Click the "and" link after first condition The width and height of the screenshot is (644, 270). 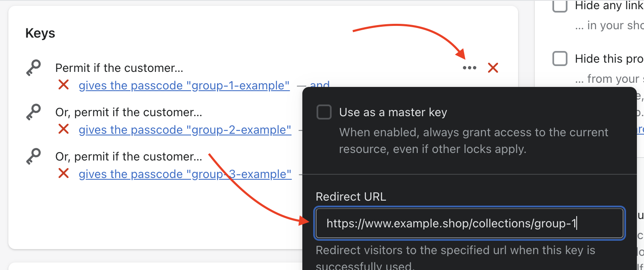tap(320, 84)
